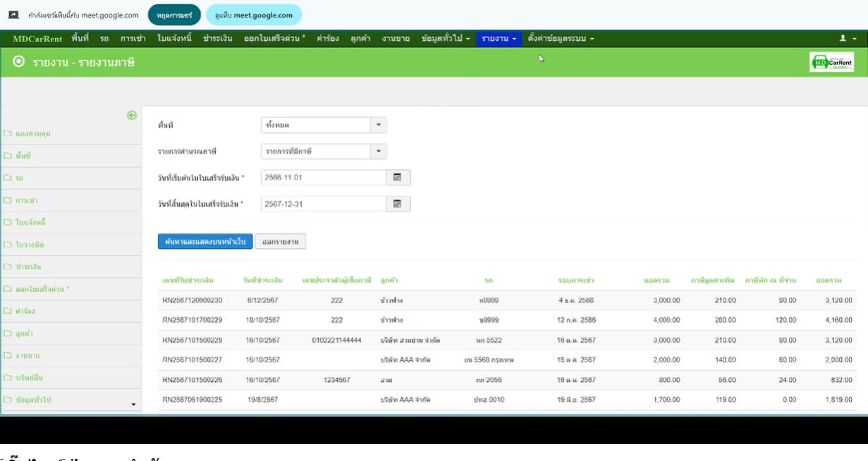The height and width of the screenshot is (461, 868).
Task: Open the พื้นที่ dropdown showing ทั้งหมด
Action: [x=324, y=125]
